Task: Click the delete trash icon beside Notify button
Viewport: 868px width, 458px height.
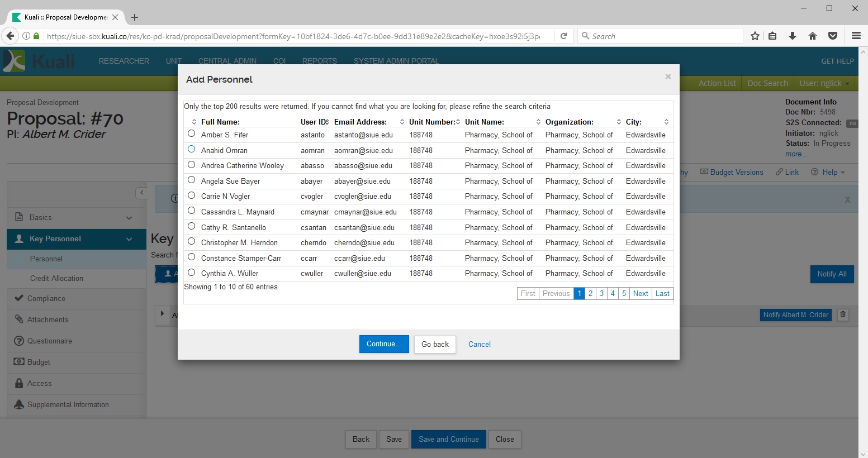Action: coord(843,315)
